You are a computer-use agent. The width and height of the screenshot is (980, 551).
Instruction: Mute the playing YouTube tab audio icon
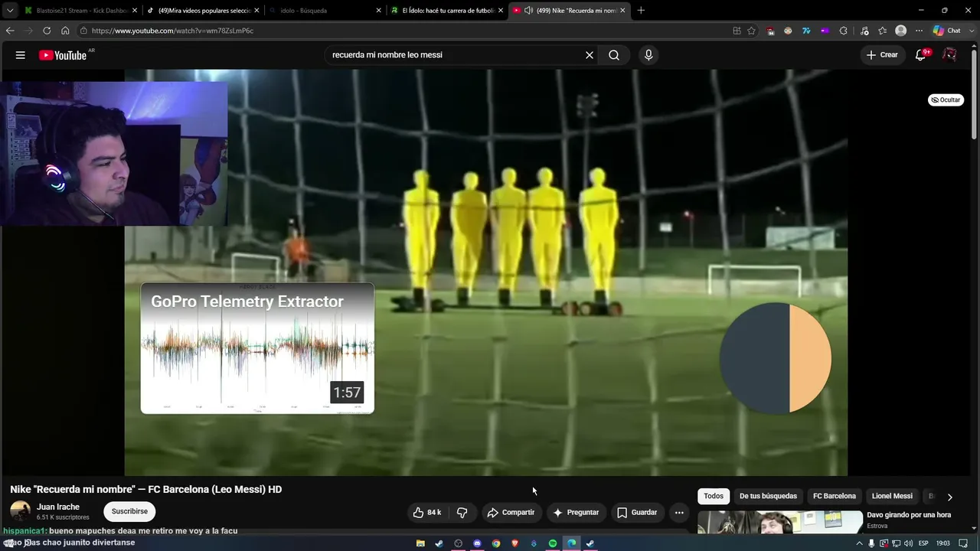528,11
